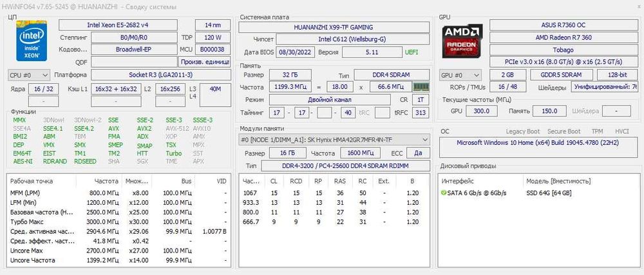Select the Турбо Макс row
Viewport: 644px width, 275px height.
(x=118, y=222)
